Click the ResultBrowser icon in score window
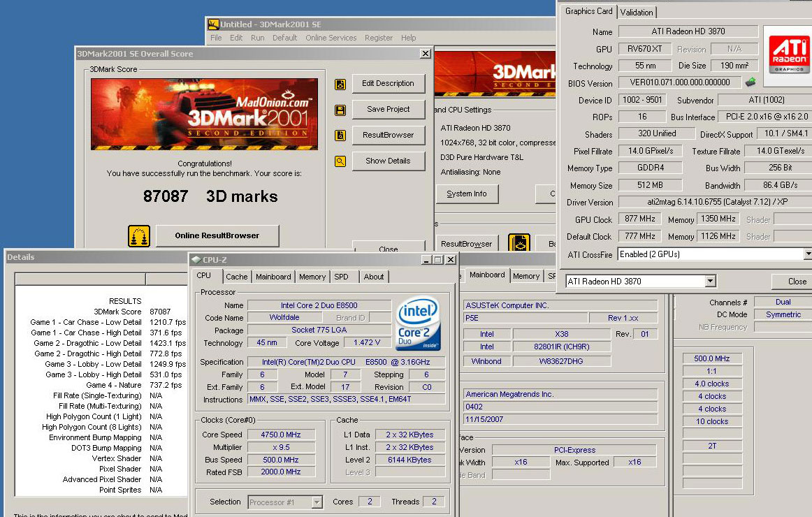This screenshot has width=812, height=517. point(340,136)
